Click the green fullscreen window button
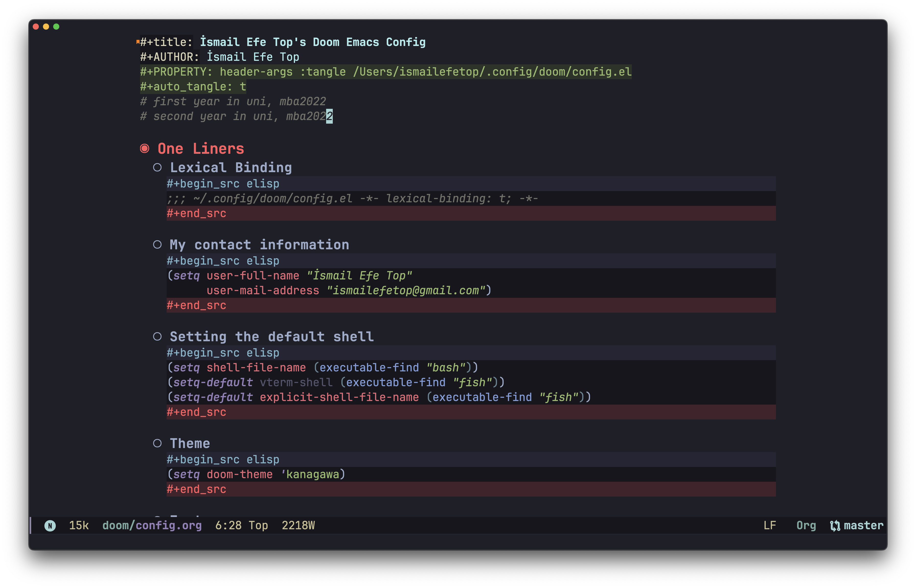This screenshot has height=588, width=916. (56, 27)
